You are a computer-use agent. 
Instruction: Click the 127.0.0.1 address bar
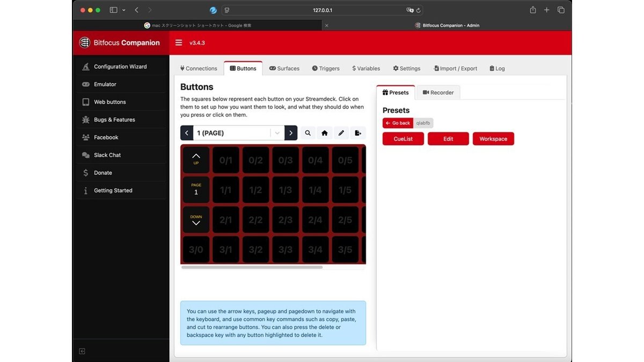point(323,10)
